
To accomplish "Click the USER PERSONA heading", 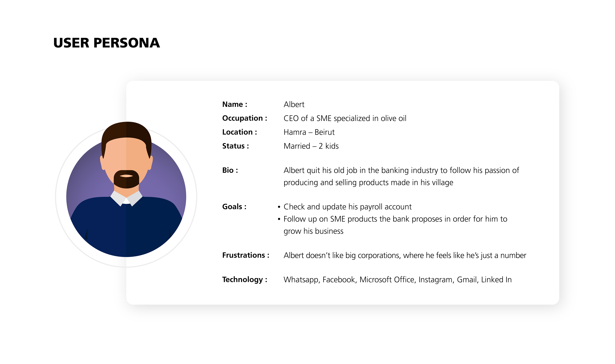I will coord(107,43).
